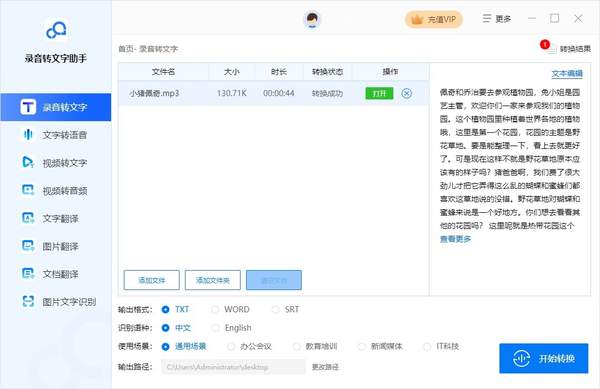
Task: Switch to 文字转语音 in sidebar
Action: (x=56, y=135)
